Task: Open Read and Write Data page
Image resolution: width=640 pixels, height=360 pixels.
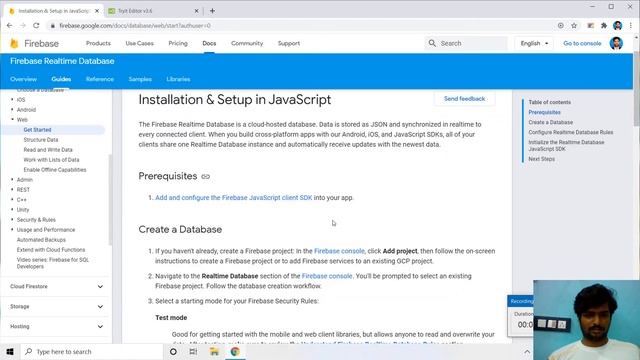Action: coord(48,150)
